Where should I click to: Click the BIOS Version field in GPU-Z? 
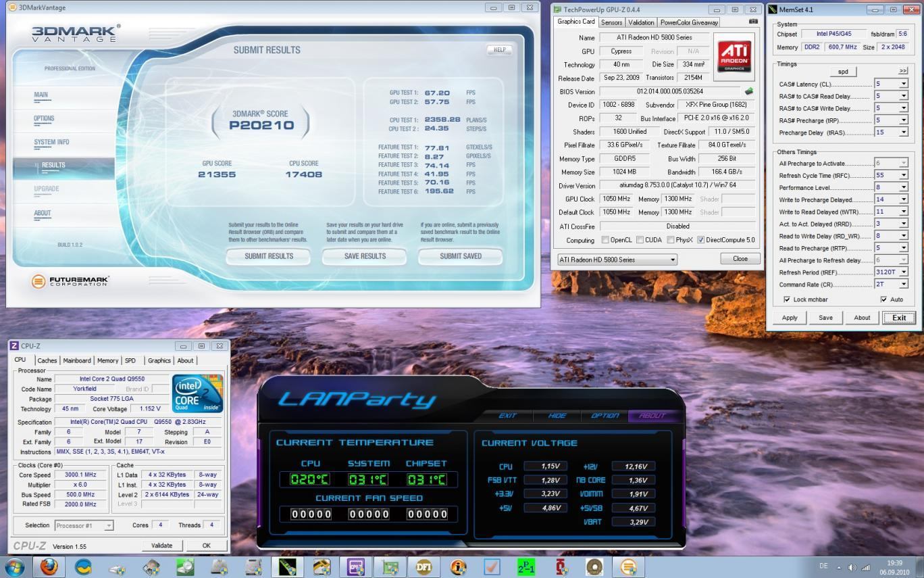click(669, 91)
